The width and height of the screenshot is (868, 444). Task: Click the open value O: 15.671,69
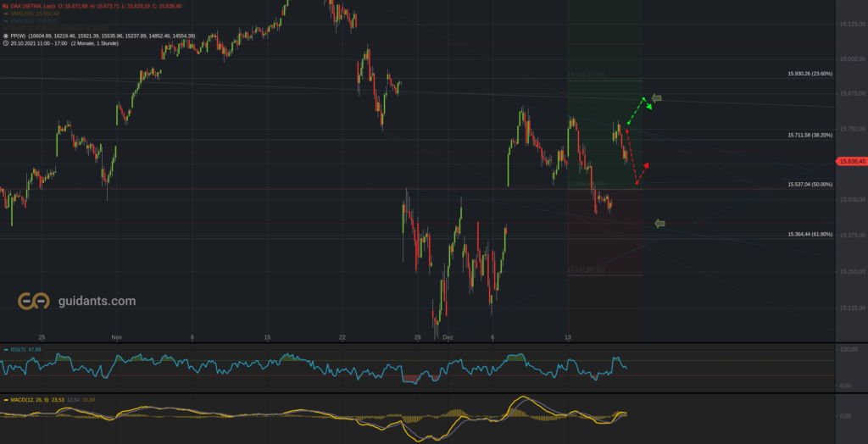pos(73,6)
